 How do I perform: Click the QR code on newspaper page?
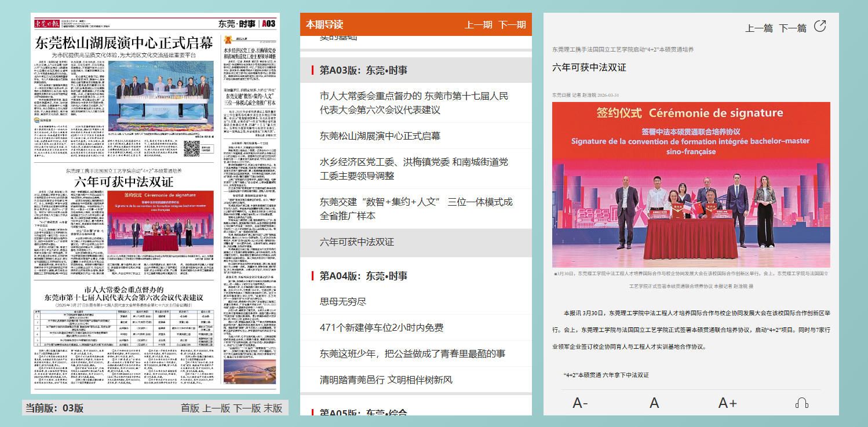click(x=192, y=148)
